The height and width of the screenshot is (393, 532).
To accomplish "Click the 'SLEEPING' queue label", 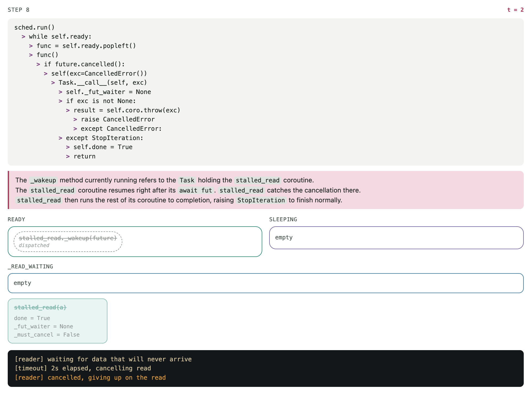I will 283,219.
